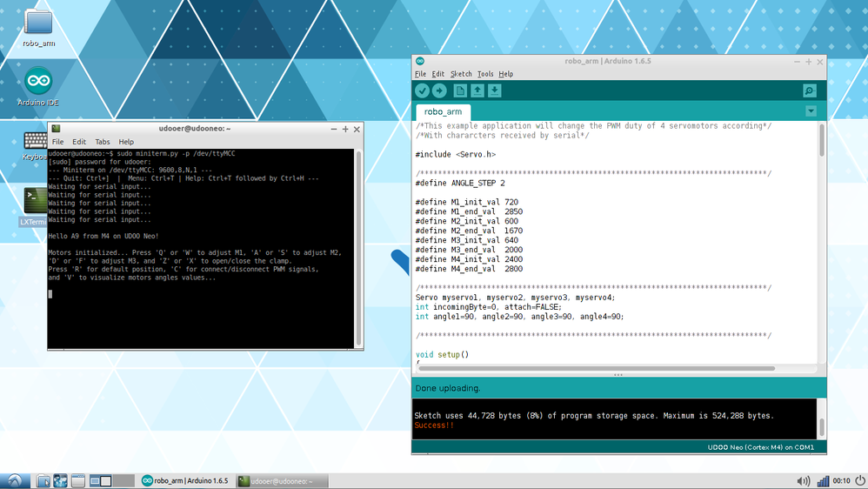Click the '#define M1_init_val 720' line
The height and width of the screenshot is (489, 868).
(467, 202)
